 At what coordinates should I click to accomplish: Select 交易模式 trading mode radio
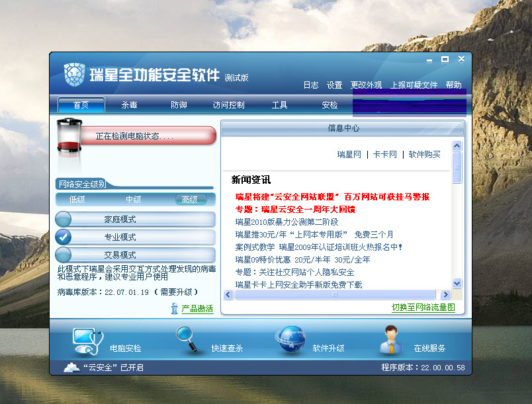63,255
